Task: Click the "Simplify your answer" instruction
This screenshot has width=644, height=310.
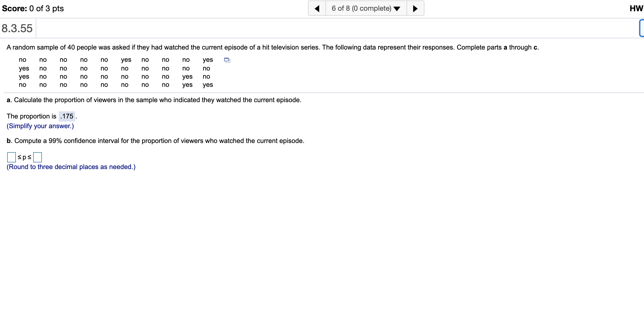Action: tap(40, 126)
